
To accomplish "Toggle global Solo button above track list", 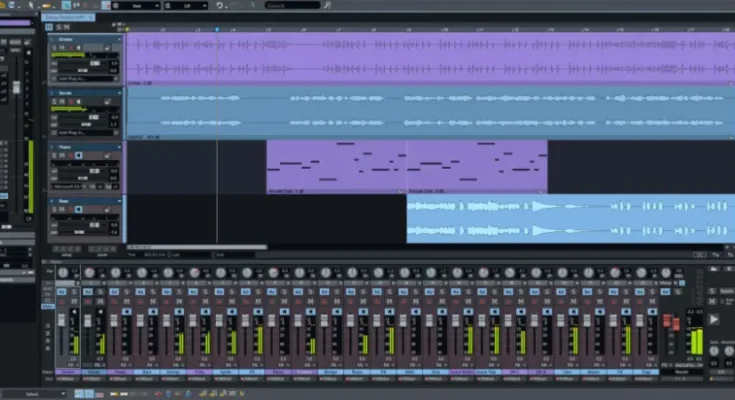I will point(58,27).
